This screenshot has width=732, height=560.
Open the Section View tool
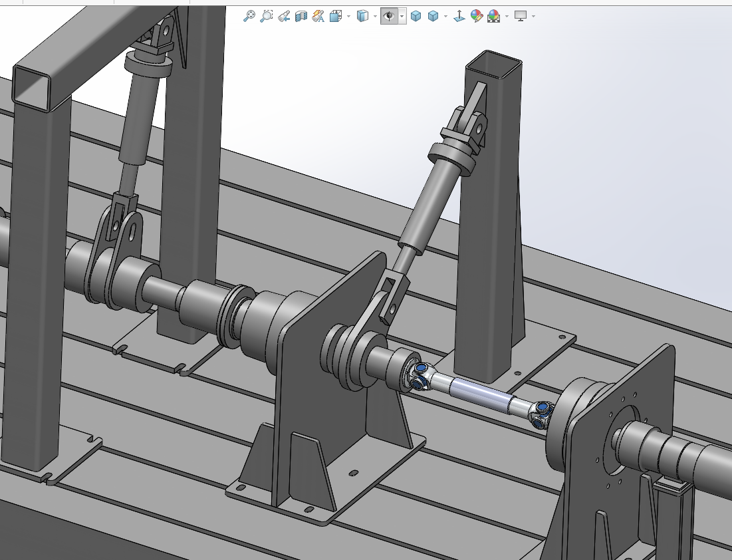[x=301, y=17]
